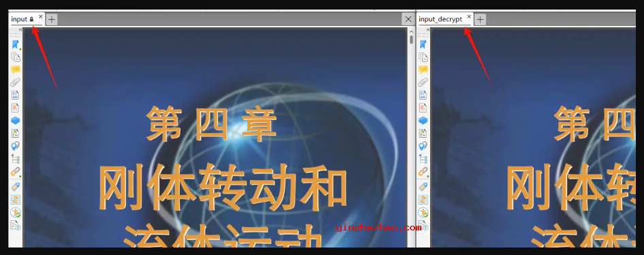Open blue Articles document panel in input_decrypt pane
Viewport: 644px width, 255px height.
pos(423,95)
